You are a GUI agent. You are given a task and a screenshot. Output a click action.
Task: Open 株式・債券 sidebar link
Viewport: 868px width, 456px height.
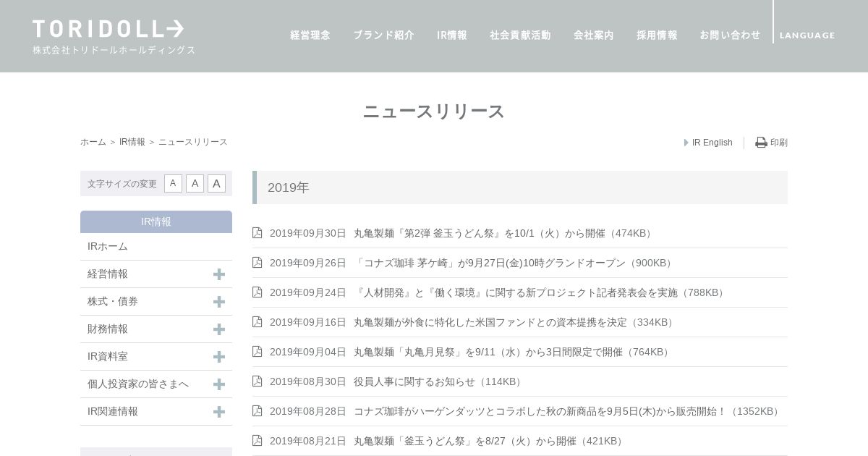point(113,301)
